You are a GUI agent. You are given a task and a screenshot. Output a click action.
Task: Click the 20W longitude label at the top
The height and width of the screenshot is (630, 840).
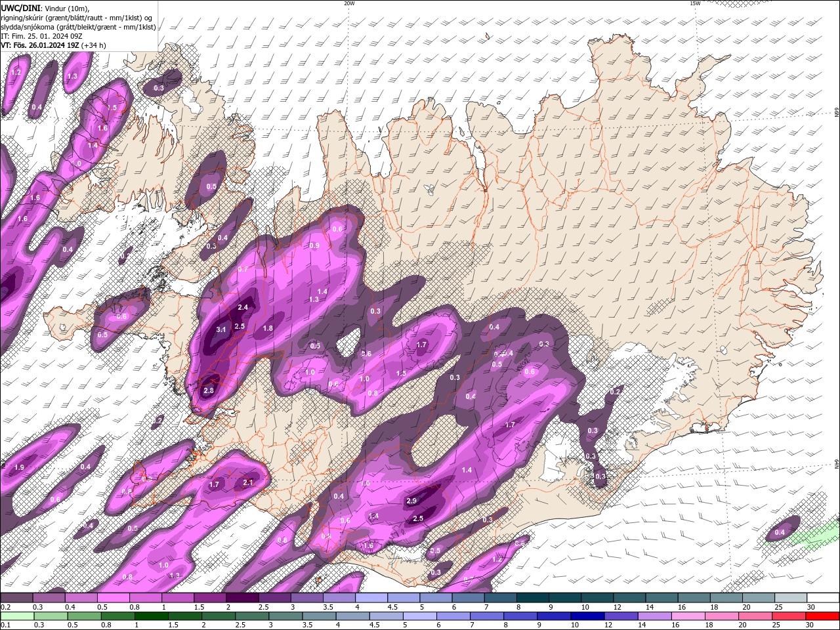pos(349,3)
